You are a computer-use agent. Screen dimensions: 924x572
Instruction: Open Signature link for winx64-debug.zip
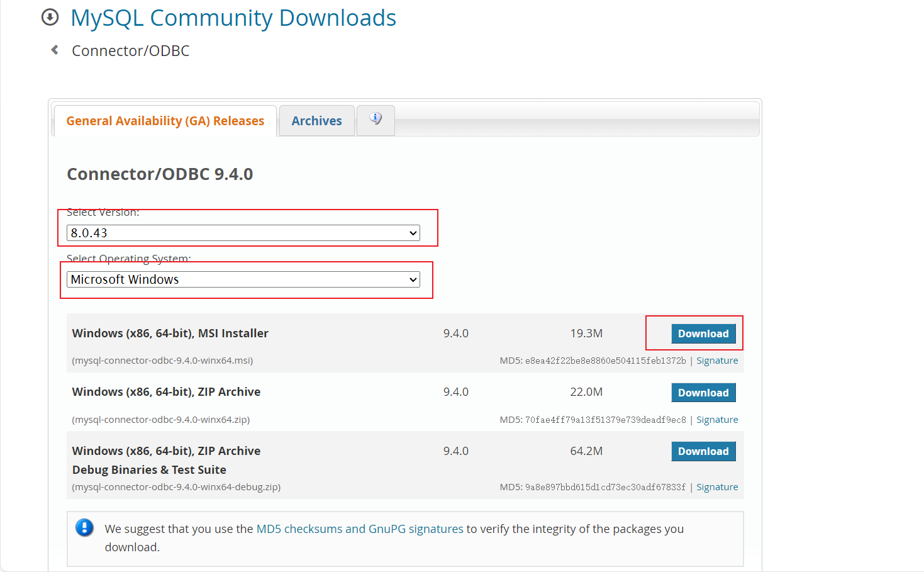coord(717,487)
